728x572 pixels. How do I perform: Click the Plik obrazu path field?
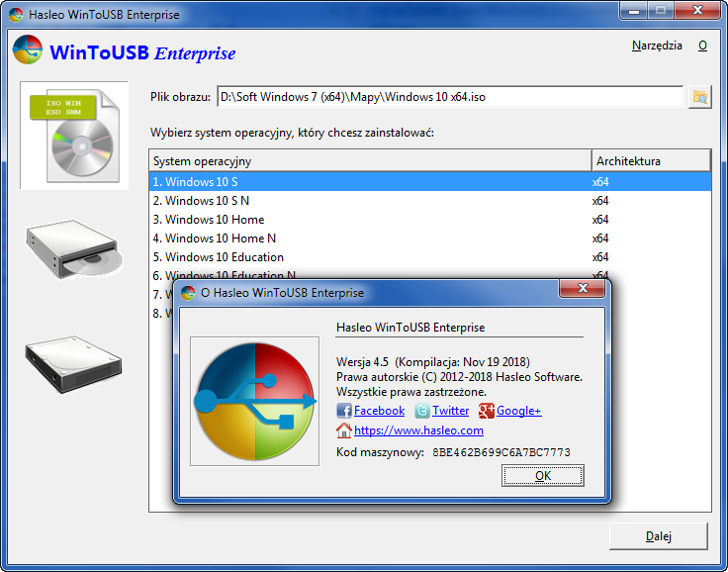[450, 97]
